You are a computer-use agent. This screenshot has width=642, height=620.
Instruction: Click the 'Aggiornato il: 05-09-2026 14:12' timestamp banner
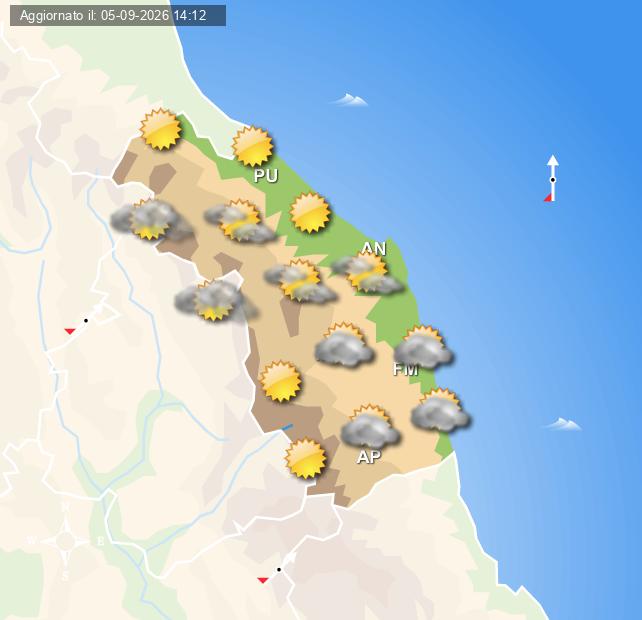[118, 16]
